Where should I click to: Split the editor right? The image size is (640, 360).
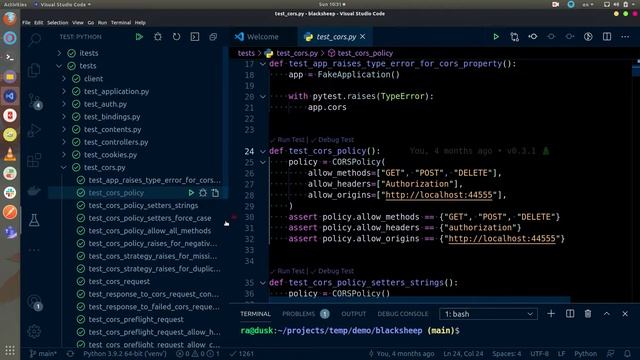(x=607, y=37)
